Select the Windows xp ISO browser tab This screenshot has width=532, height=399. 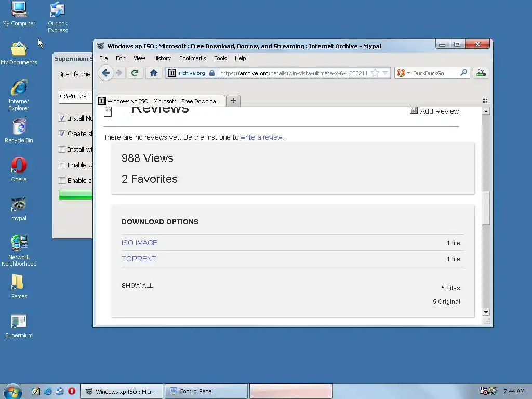(161, 101)
